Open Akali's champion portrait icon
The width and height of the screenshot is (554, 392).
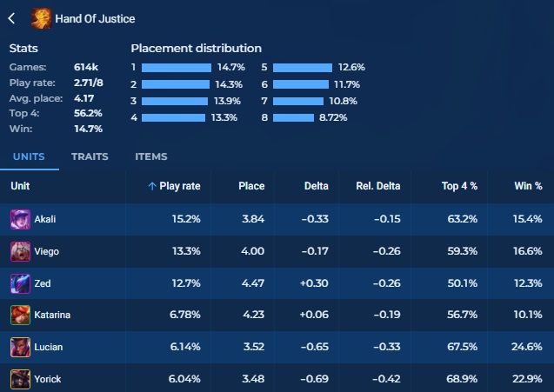(x=20, y=219)
